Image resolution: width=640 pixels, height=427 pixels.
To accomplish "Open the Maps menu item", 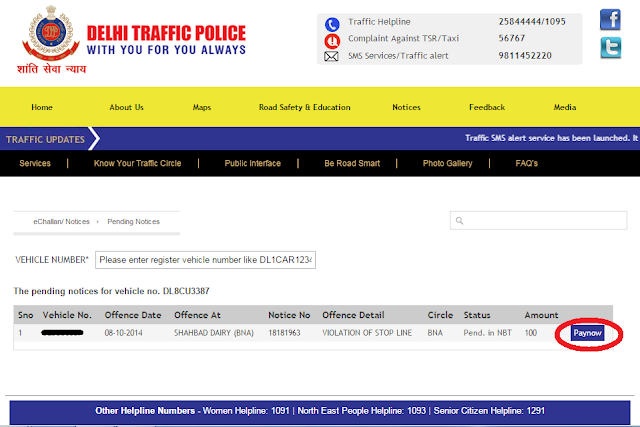I will click(x=202, y=107).
